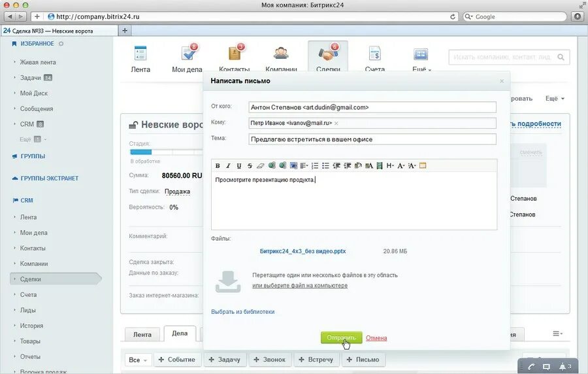Click the insert image icon

293,165
